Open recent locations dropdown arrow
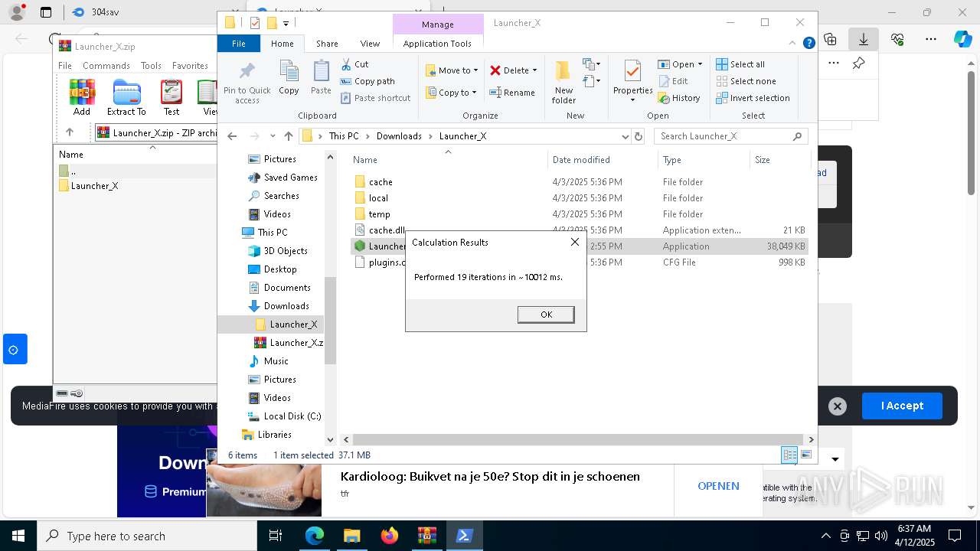The width and height of the screenshot is (980, 551). click(273, 136)
